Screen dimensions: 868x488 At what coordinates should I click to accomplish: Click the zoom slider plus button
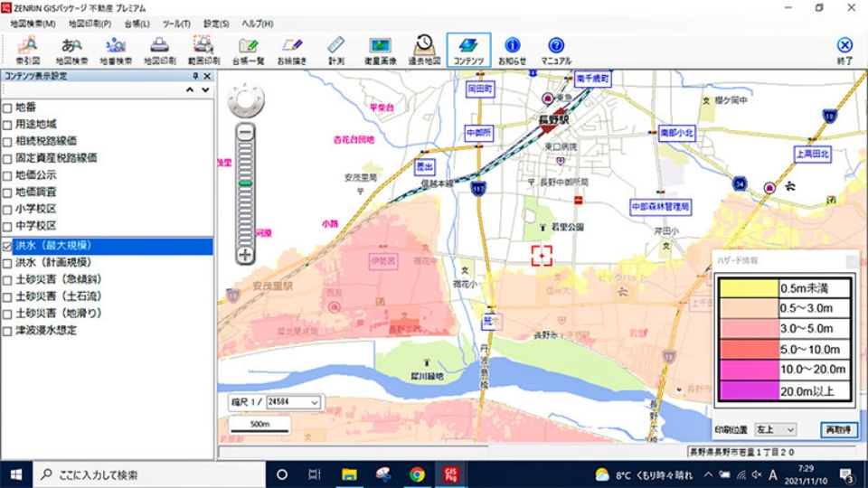(x=245, y=255)
